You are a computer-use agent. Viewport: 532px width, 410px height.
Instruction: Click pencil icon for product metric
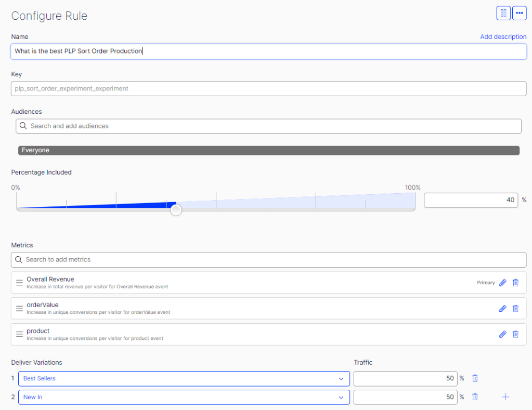click(x=502, y=334)
